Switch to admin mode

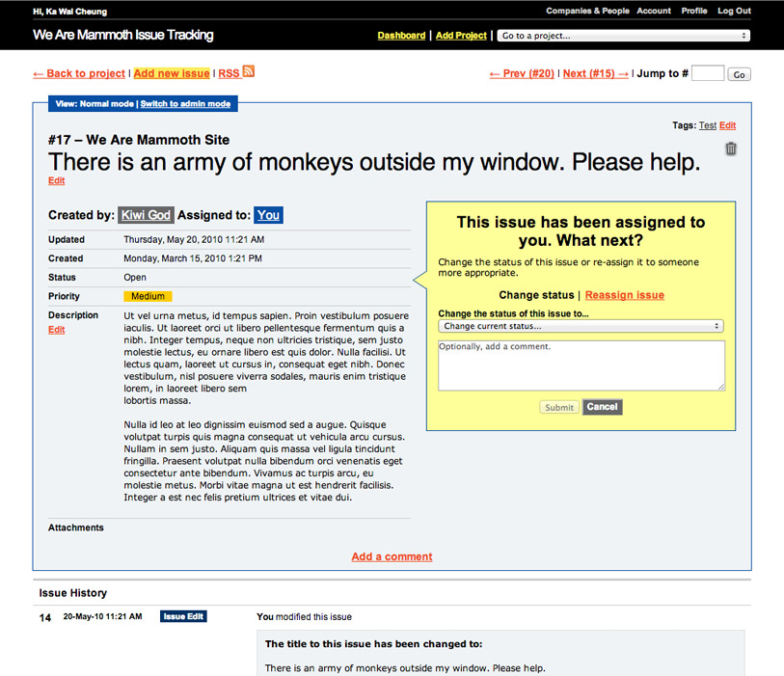coord(185,104)
